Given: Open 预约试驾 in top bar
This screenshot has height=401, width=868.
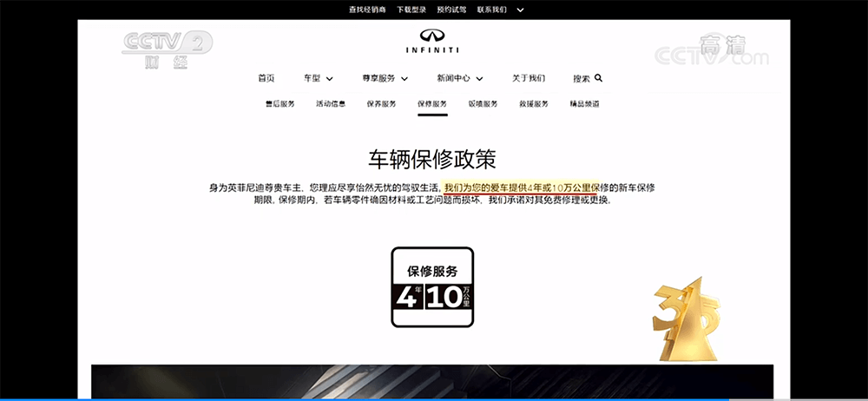Looking at the screenshot, I should (451, 10).
